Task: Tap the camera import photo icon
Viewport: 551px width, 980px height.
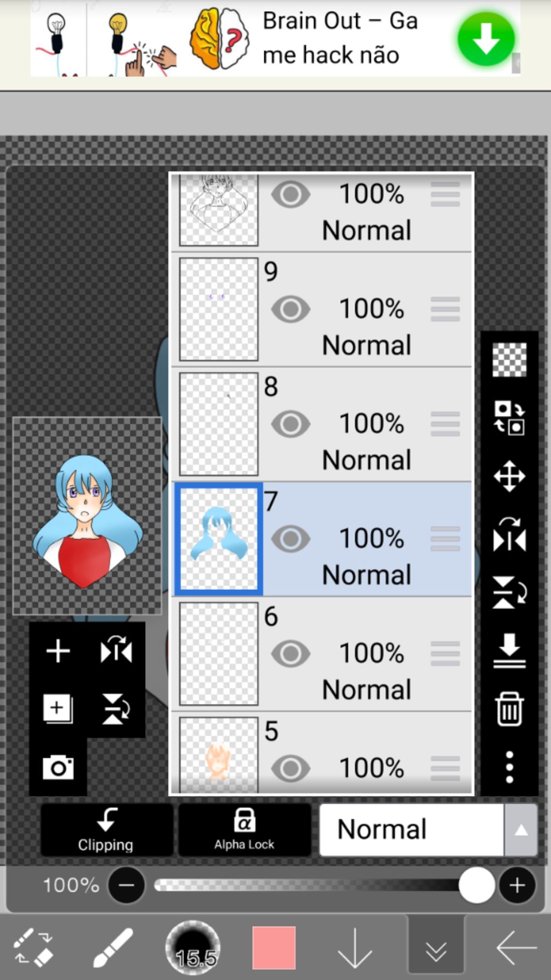Action: [x=58, y=767]
